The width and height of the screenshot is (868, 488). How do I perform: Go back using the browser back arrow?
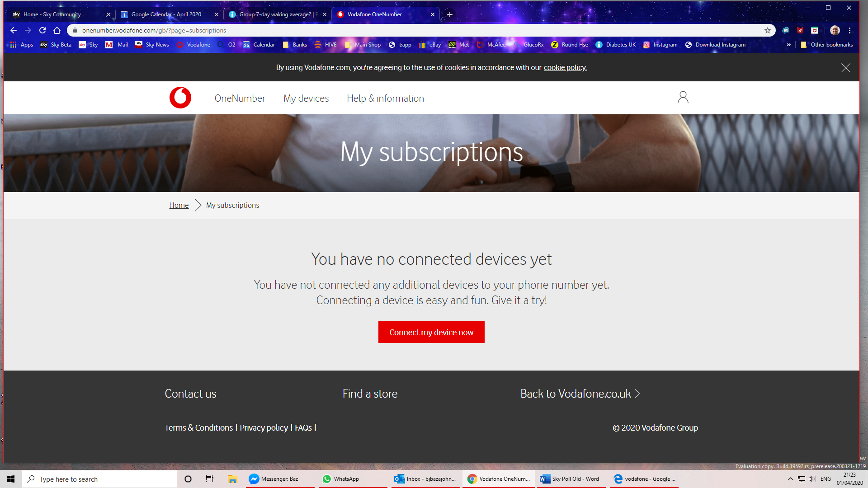pyautogui.click(x=14, y=30)
